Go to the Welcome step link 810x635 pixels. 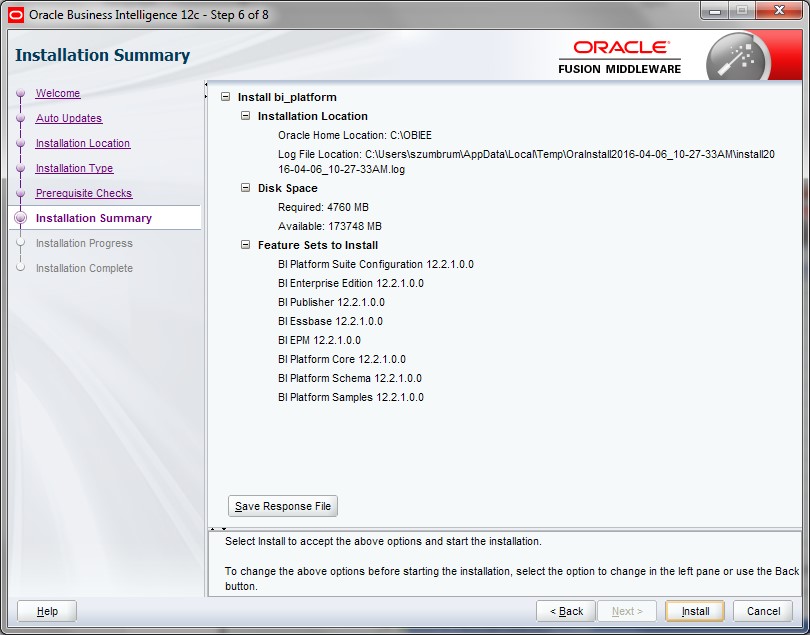point(58,94)
